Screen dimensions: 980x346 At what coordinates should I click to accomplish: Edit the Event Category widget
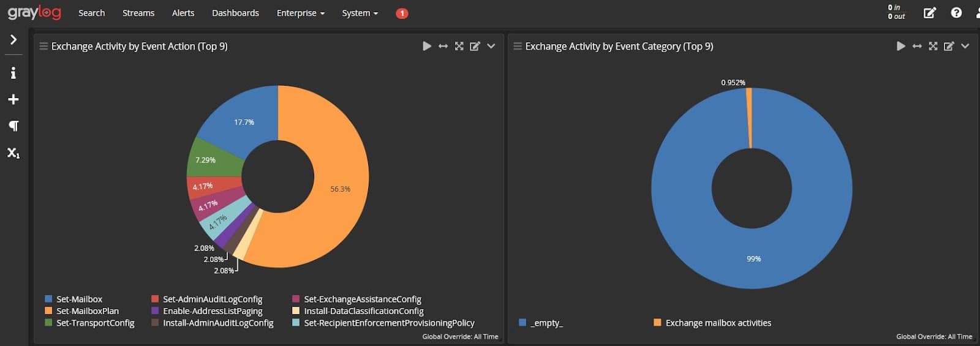949,47
